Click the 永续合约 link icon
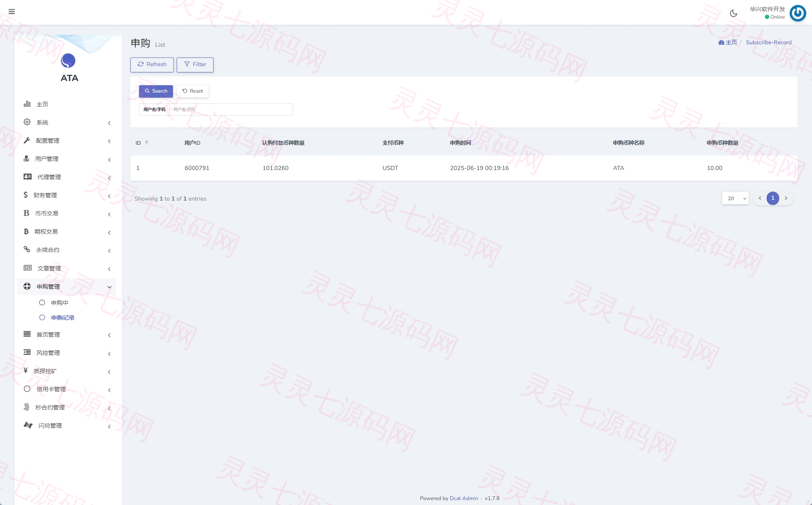This screenshot has width=812, height=505. click(27, 249)
